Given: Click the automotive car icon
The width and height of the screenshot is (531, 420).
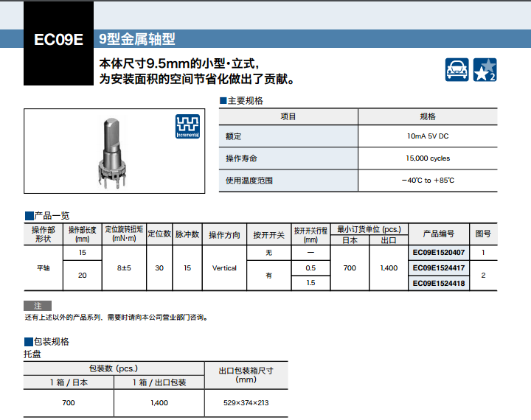Looking at the screenshot, I should click(457, 70).
